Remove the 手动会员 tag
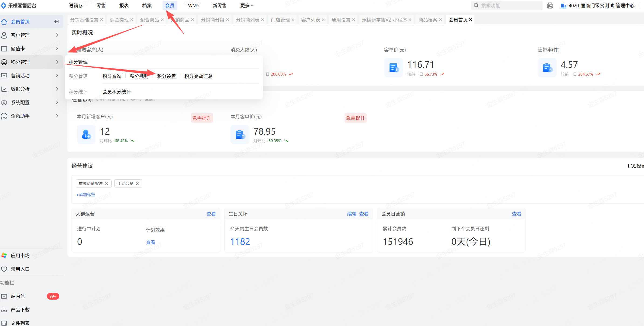This screenshot has height=326, width=644. [137, 183]
